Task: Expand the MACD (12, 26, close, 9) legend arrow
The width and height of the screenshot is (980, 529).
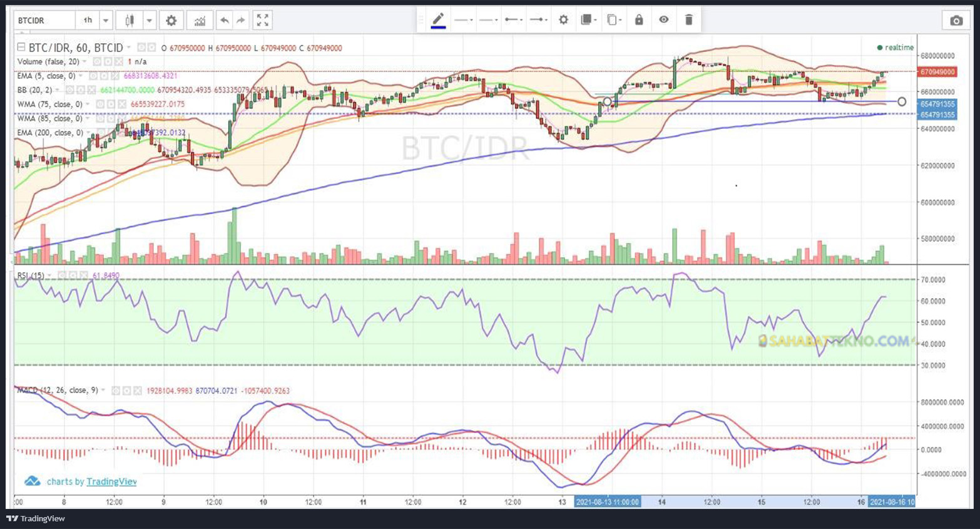Action: tap(103, 391)
